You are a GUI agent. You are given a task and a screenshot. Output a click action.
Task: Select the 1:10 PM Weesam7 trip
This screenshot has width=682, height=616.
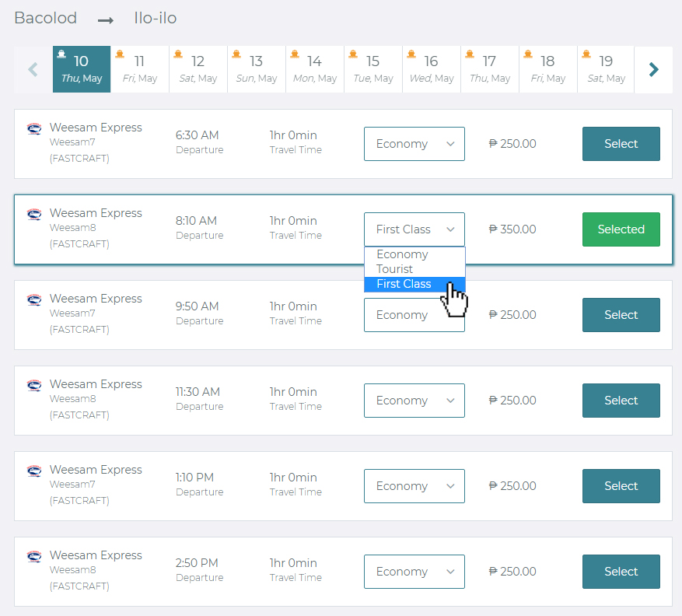[621, 486]
